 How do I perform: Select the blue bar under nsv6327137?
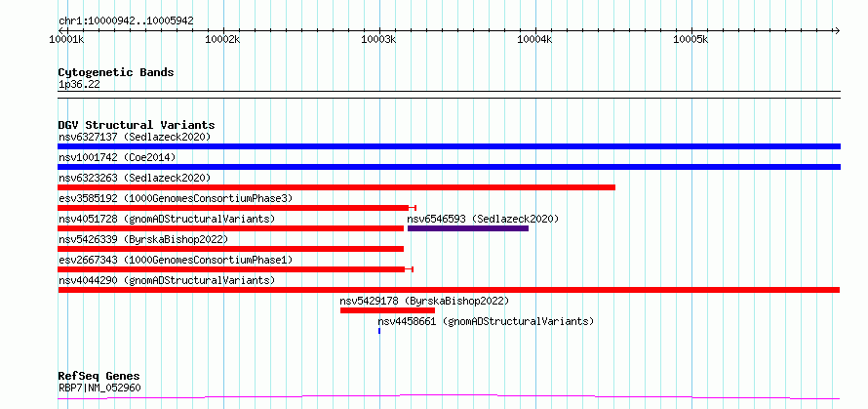pyautogui.click(x=449, y=146)
